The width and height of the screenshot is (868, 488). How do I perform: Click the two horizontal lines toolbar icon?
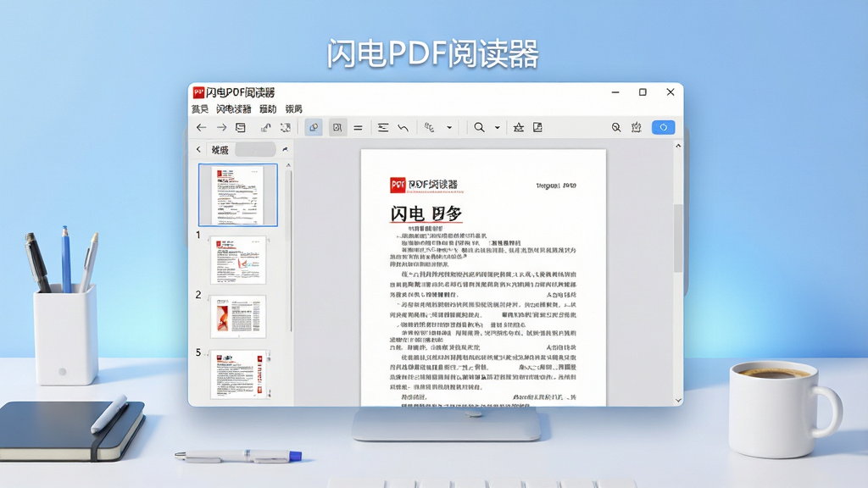(359, 128)
